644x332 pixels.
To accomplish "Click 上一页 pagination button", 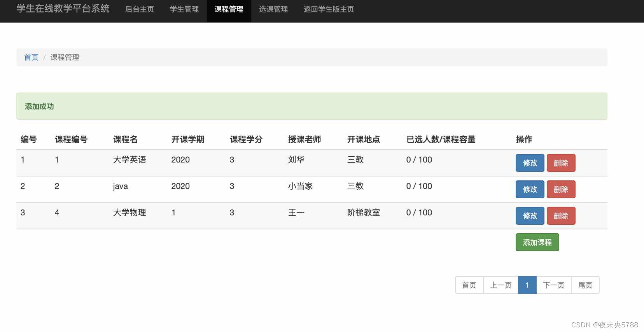I will pos(501,285).
